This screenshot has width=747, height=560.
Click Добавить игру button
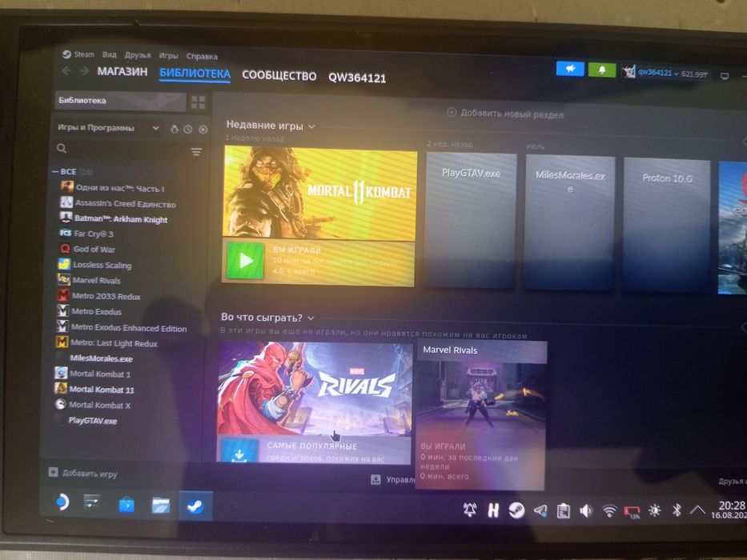click(83, 473)
